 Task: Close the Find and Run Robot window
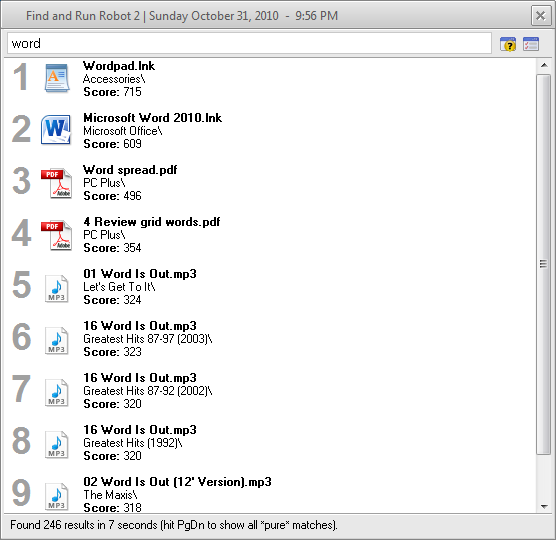coord(540,16)
